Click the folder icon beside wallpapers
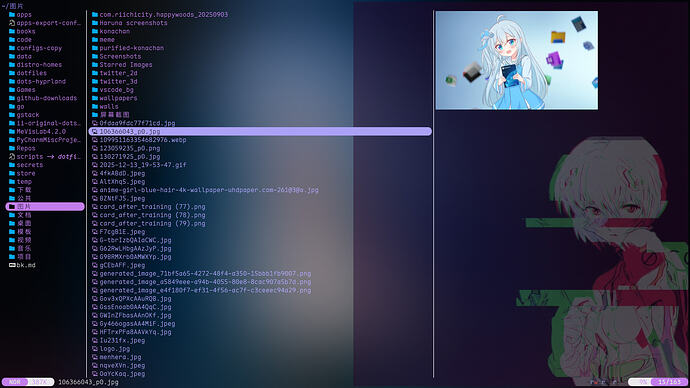This screenshot has height=388, width=690. tap(95, 98)
